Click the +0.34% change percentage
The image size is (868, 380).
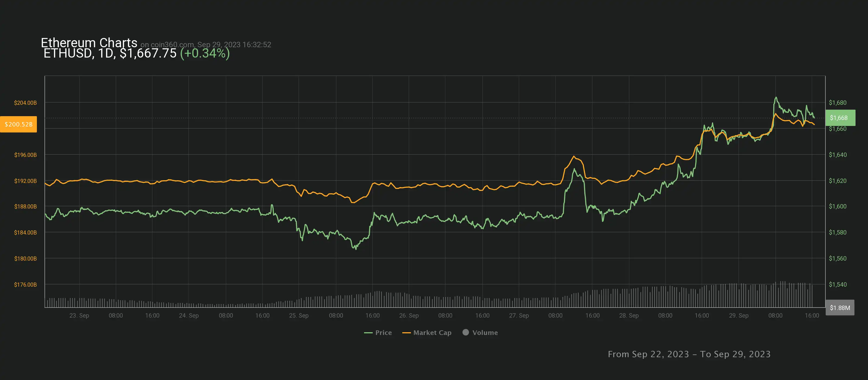pos(205,53)
